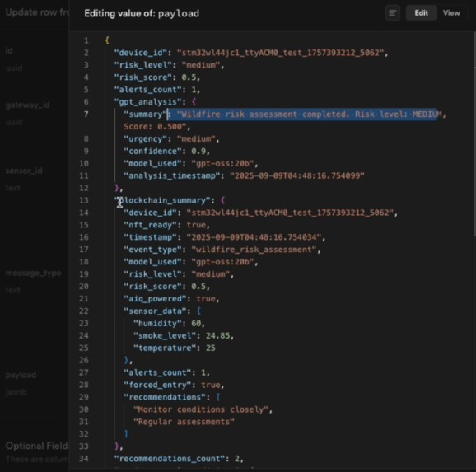Click the "sensor_data" key on line 22
This screenshot has height=472, width=476.
tap(155, 311)
